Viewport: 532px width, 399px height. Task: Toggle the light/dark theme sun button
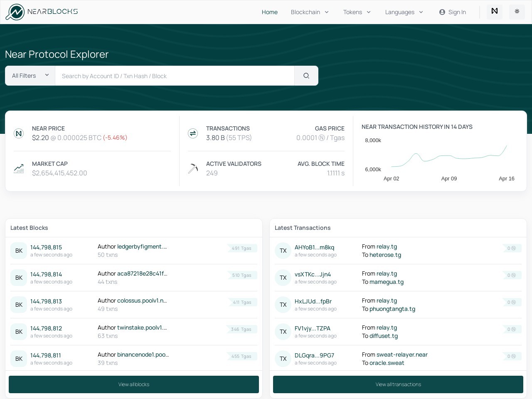(x=517, y=12)
